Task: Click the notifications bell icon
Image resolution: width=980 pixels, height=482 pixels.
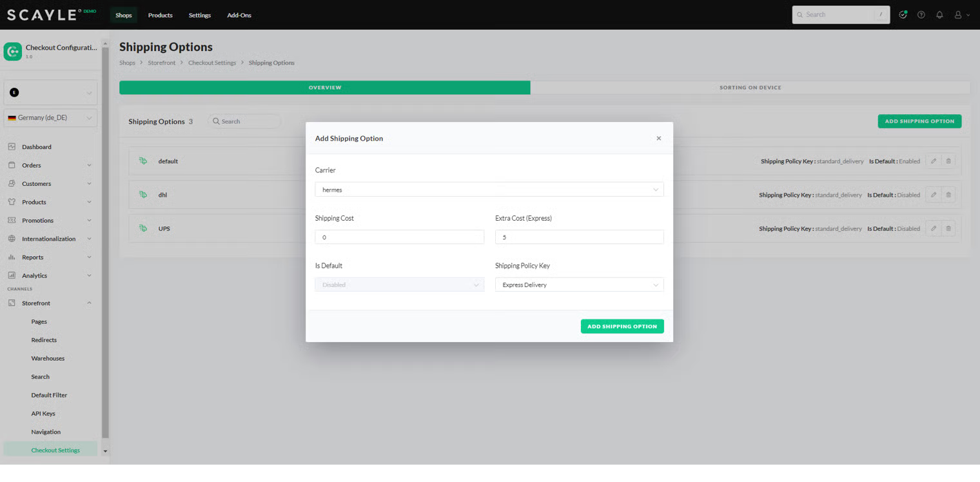Action: tap(939, 15)
